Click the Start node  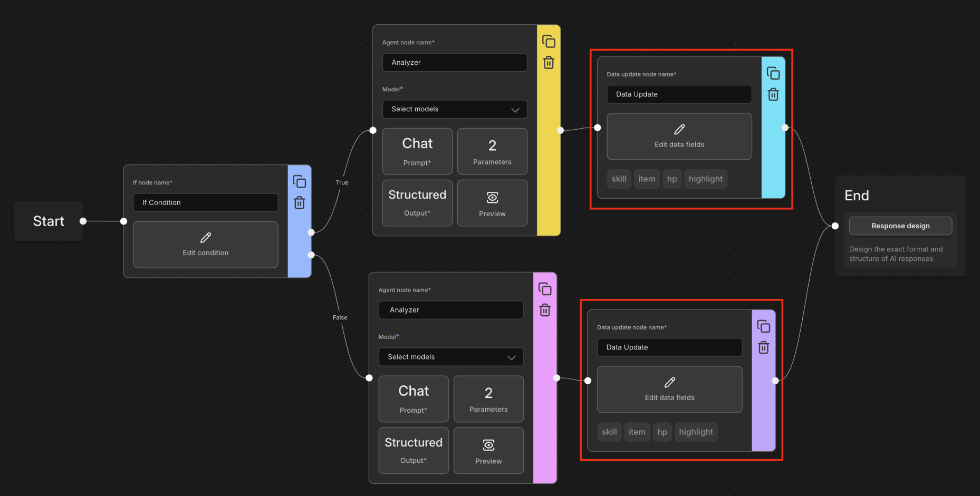coord(49,221)
